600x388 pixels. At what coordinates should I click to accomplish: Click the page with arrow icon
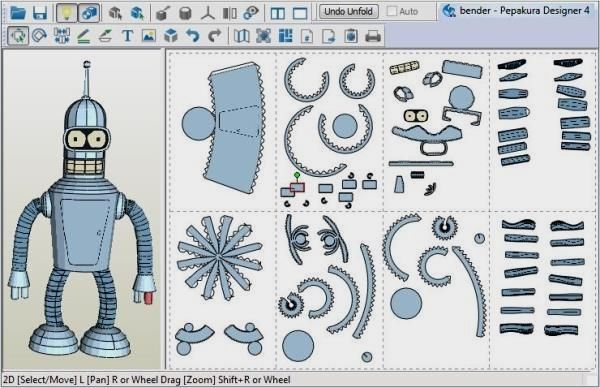coord(329,36)
